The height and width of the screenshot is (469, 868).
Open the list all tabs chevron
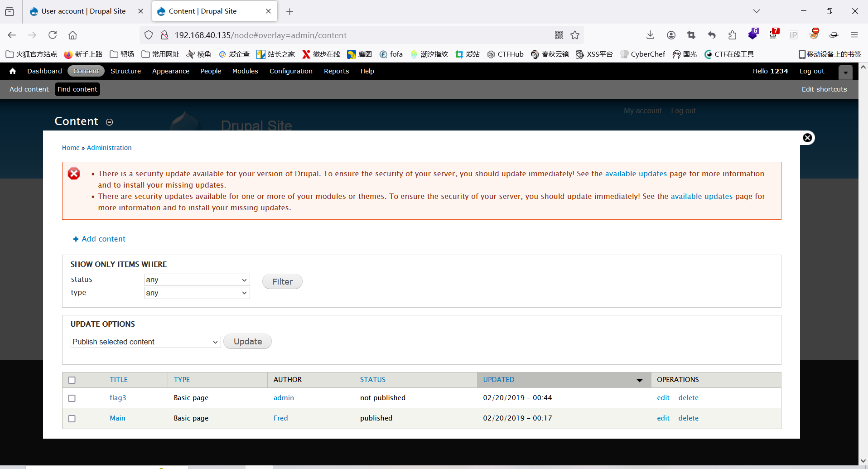tap(756, 11)
